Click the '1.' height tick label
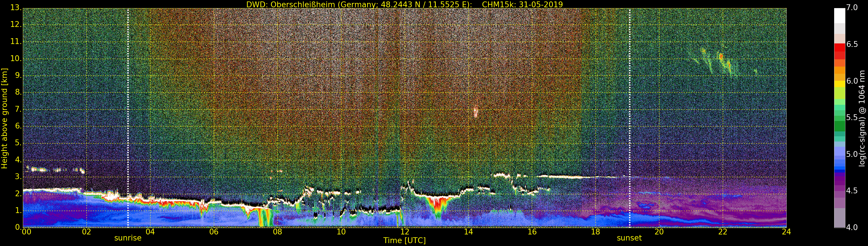The image size is (868, 246). [18, 210]
